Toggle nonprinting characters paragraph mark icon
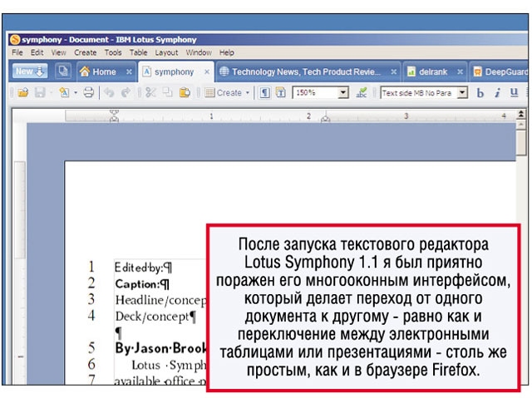This screenshot has height=398, width=532. 265,92
